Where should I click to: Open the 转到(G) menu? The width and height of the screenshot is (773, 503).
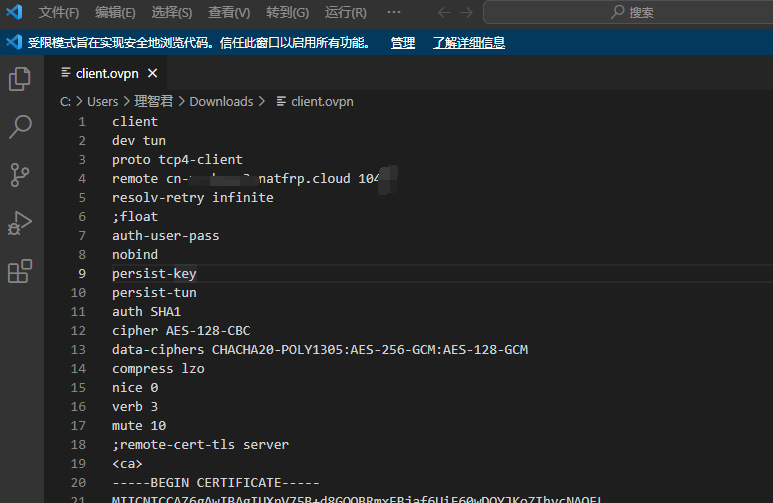pyautogui.click(x=287, y=12)
